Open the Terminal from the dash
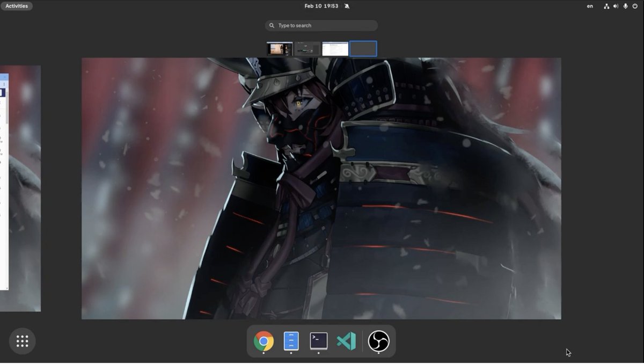The height and width of the screenshot is (364, 644). pyautogui.click(x=319, y=341)
